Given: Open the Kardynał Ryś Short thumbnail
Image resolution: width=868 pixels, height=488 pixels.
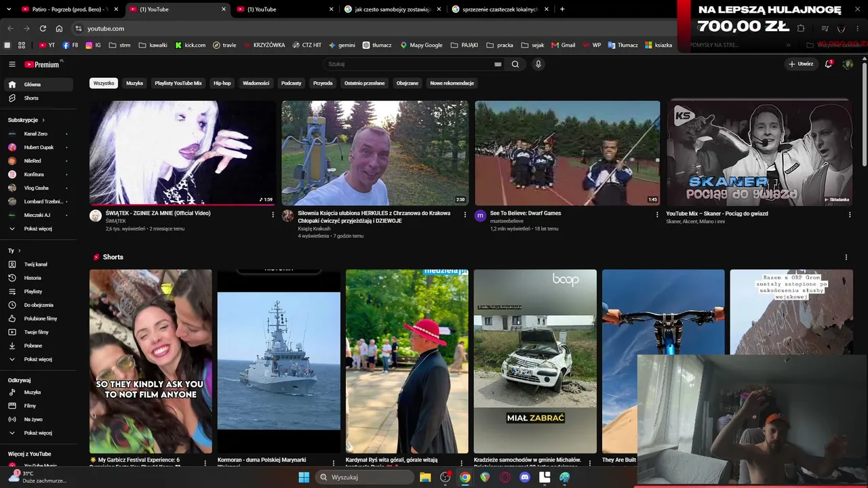Looking at the screenshot, I should click(407, 361).
